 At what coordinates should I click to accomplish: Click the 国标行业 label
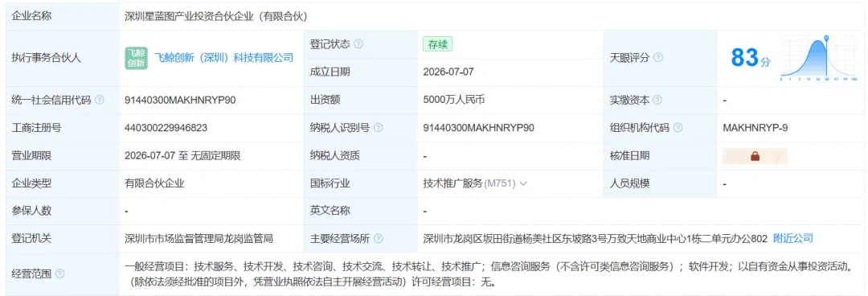point(330,183)
